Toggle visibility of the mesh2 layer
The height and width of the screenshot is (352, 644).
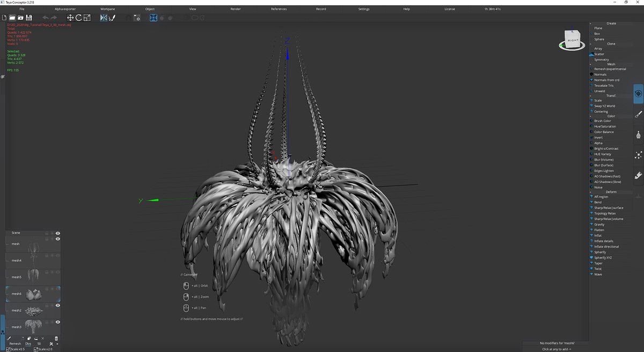click(57, 305)
